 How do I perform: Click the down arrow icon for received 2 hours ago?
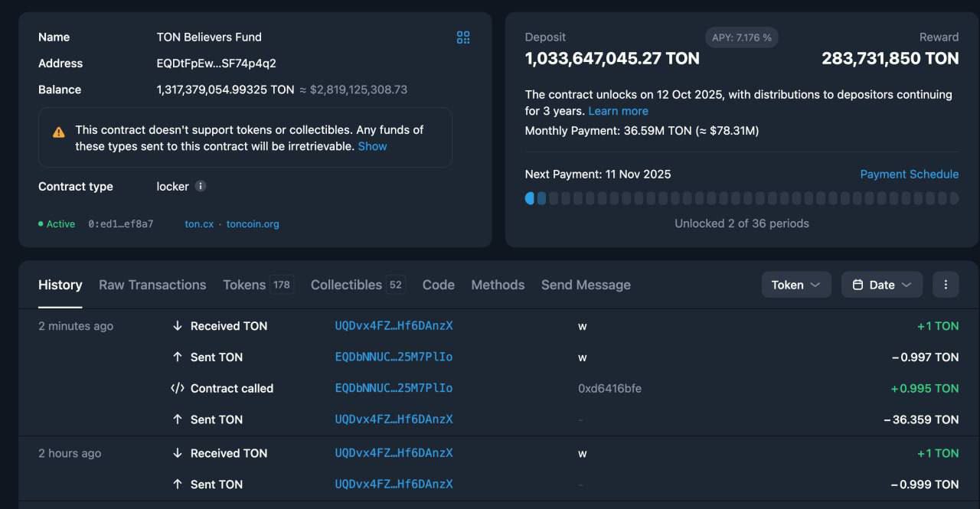pyautogui.click(x=177, y=453)
